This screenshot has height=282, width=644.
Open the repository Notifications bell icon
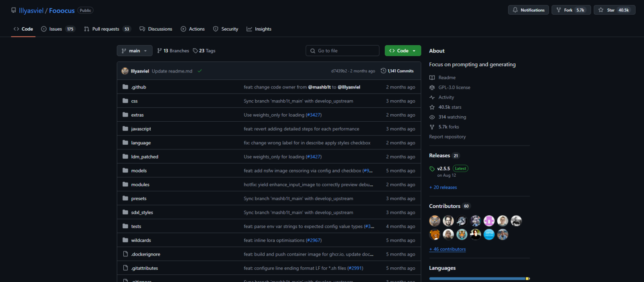point(515,10)
